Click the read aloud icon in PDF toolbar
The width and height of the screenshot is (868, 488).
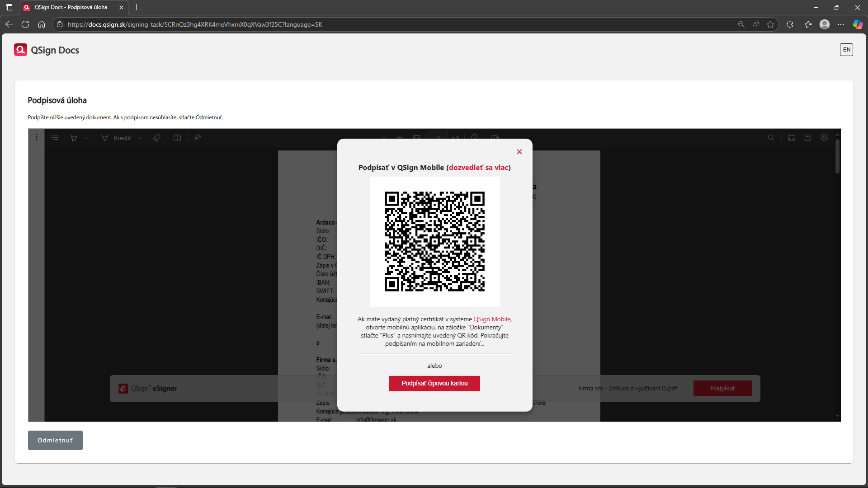(x=198, y=138)
